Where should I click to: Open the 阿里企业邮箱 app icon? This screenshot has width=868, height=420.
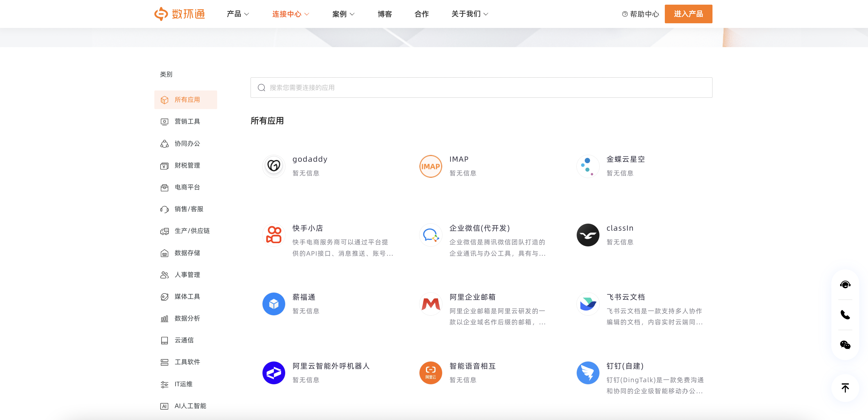[x=431, y=304]
